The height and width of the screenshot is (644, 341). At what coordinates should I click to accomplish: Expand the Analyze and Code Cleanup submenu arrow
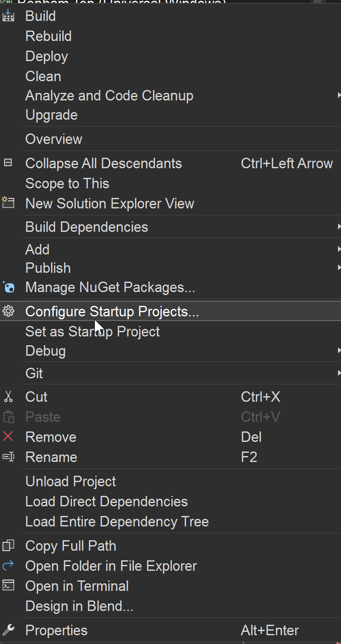point(339,95)
